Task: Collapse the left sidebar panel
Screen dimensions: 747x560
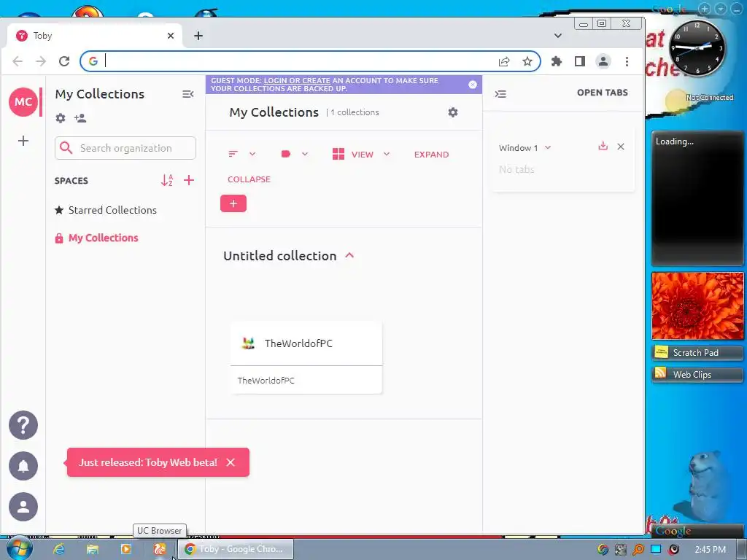Action: (187, 94)
